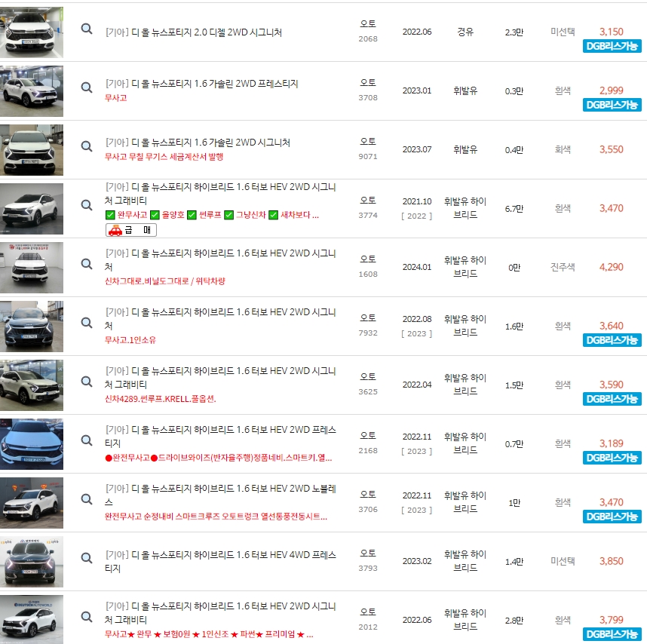Screen dimensions: 647x644
Task: Click date cell 2023.07
Action: [417, 149]
